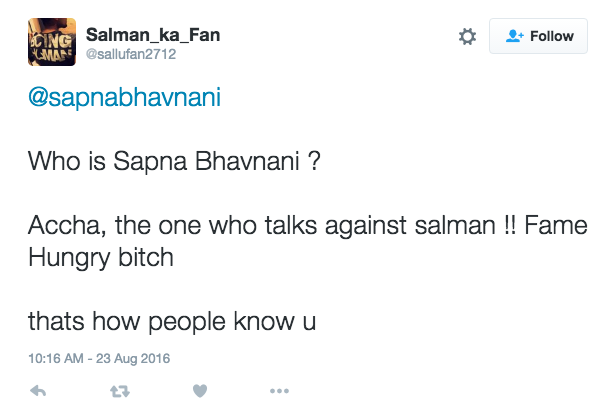
Task: Click the date 23 Aug 2016
Action: pos(135,358)
